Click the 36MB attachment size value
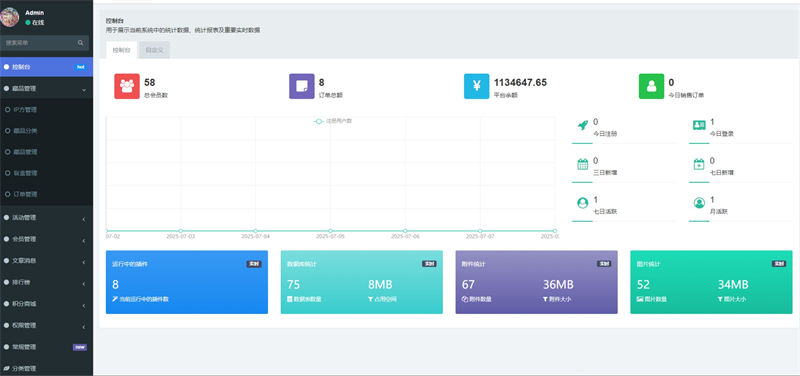Screen dimensions: 800x376 (558, 285)
